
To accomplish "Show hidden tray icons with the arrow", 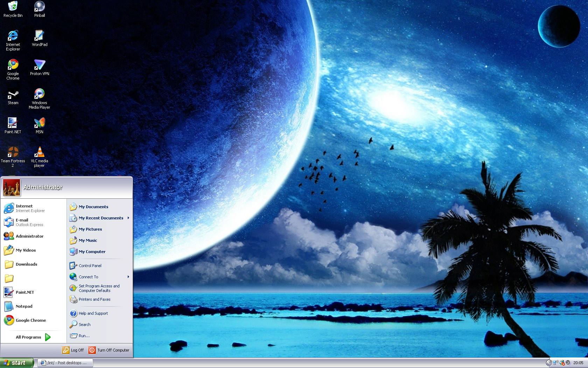I will 549,363.
